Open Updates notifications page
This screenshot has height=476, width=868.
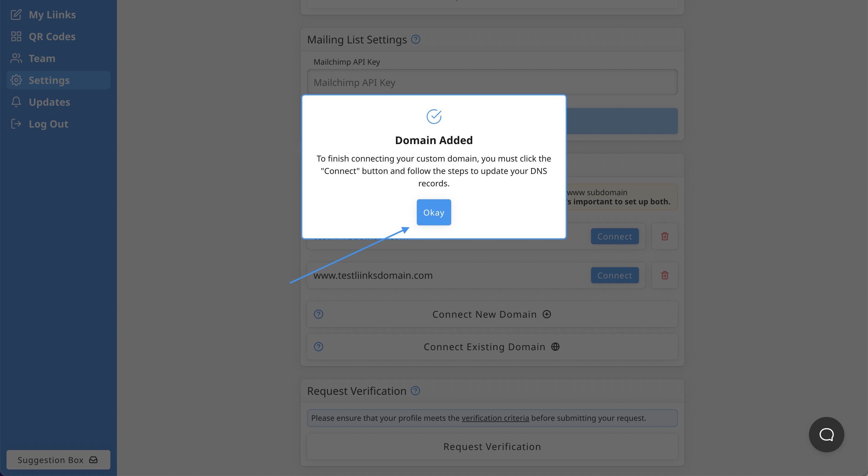[x=49, y=102]
